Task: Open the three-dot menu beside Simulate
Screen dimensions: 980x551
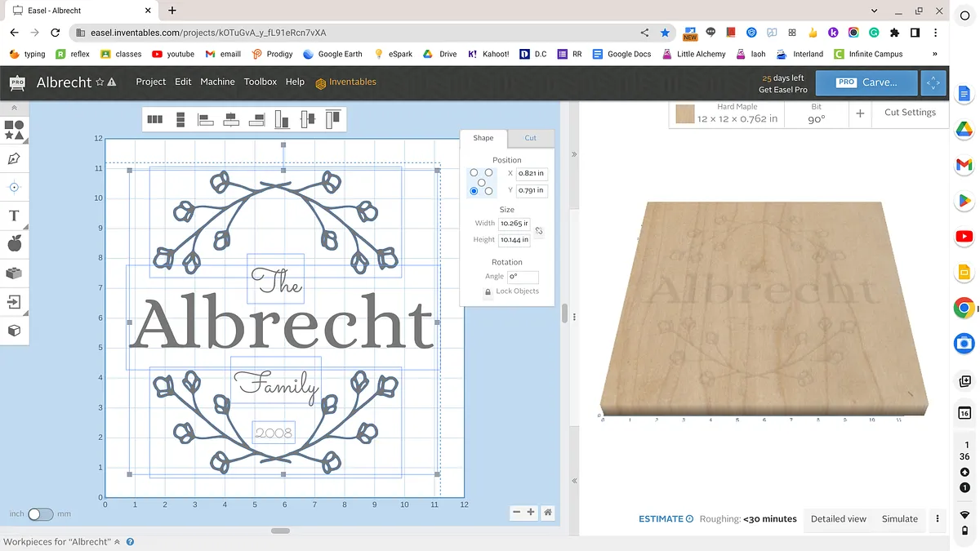Action: 938,519
